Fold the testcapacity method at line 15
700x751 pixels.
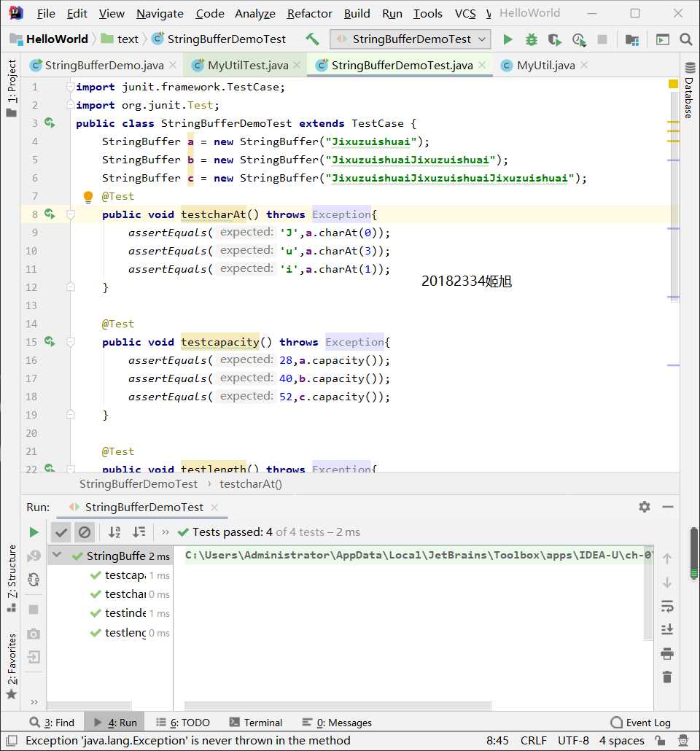click(71, 342)
